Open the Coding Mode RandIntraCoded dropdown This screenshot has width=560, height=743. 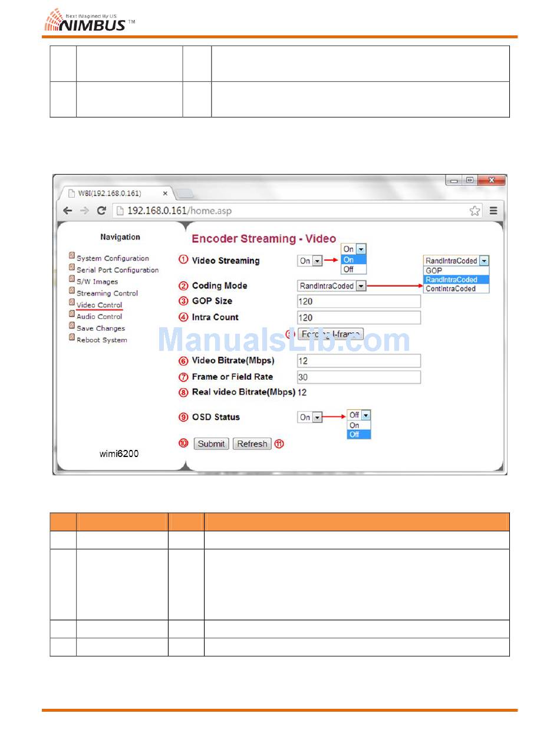(x=332, y=286)
